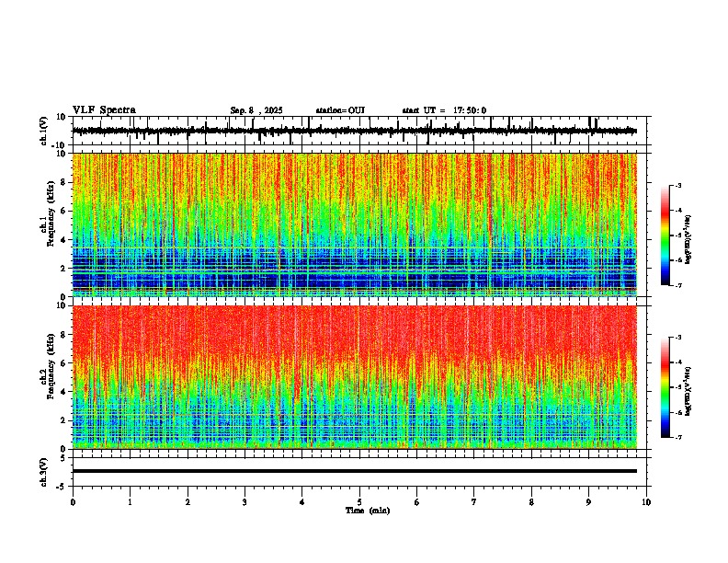The image size is (728, 563).
Task: Click the "VLF Spectra" title text
Action: (x=104, y=110)
